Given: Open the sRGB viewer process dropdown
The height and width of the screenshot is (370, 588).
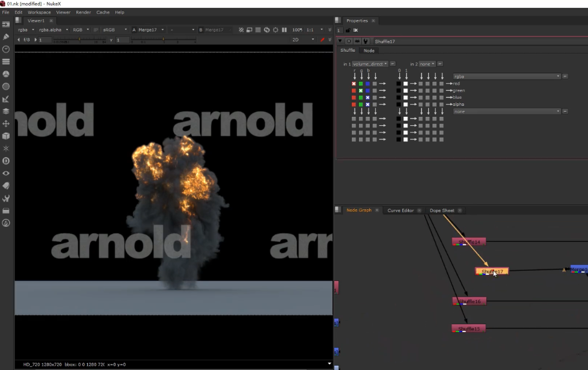Looking at the screenshot, I should click(115, 29).
